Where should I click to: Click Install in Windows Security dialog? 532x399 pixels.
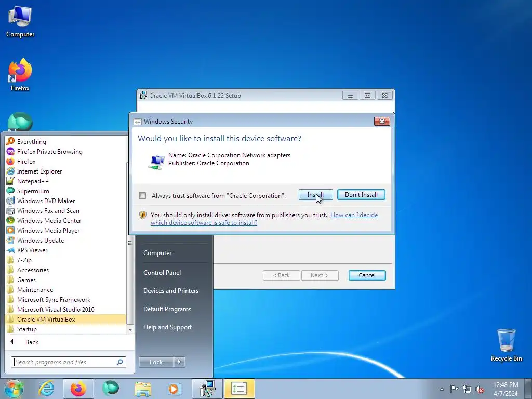pos(315,195)
